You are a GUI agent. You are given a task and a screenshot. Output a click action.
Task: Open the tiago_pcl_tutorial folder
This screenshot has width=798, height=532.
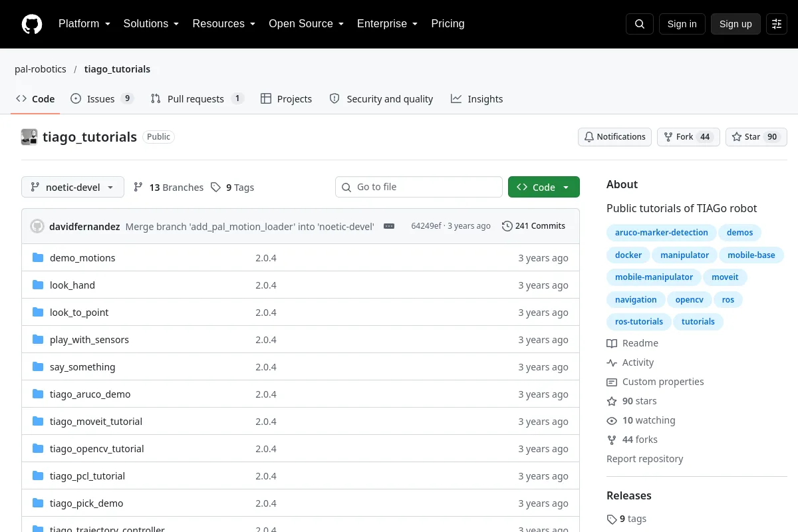(x=87, y=476)
